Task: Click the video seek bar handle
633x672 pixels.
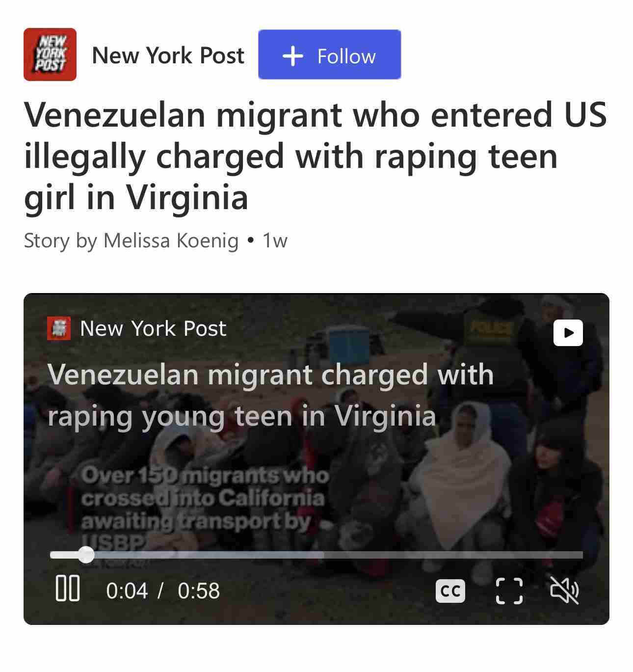Action: (86, 555)
